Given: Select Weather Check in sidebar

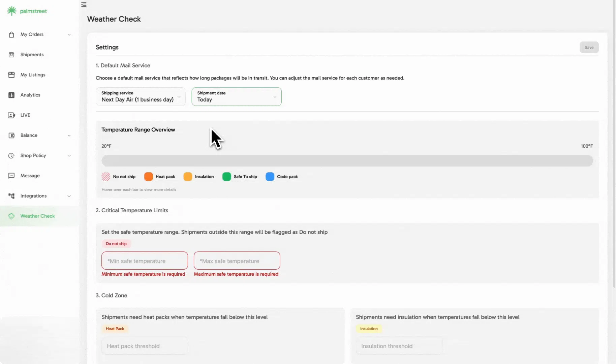Looking at the screenshot, I should pos(37,216).
